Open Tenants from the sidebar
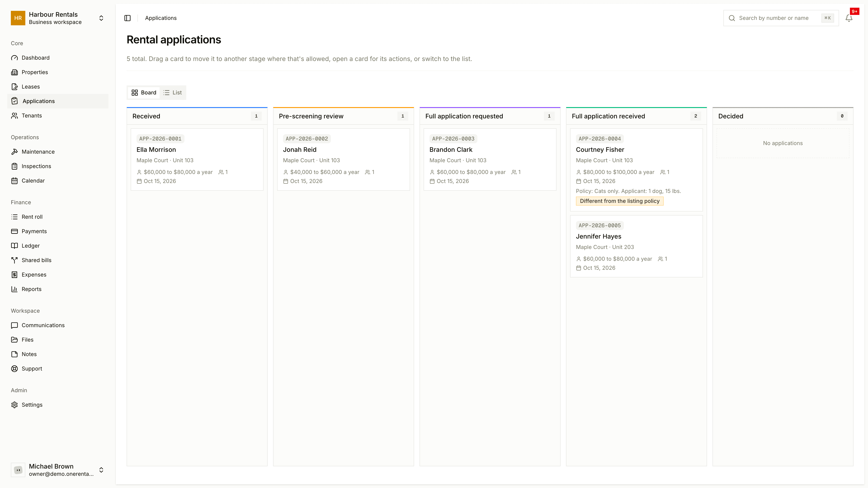Image resolution: width=868 pixels, height=488 pixels. tap(58, 116)
